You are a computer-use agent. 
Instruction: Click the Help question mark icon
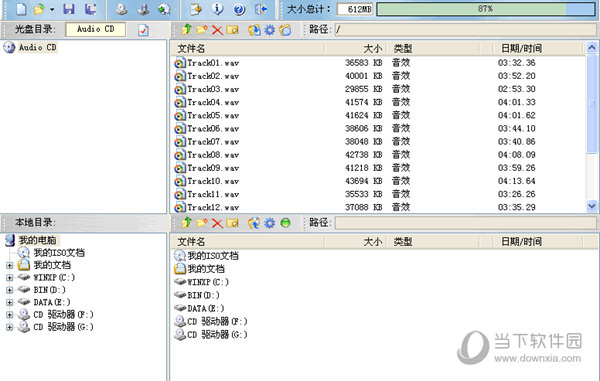coord(239,9)
